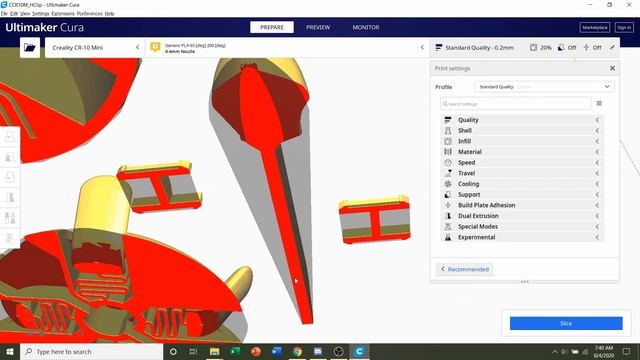This screenshot has height=360, width=640.
Task: Click the Quality category icon
Action: tap(448, 120)
